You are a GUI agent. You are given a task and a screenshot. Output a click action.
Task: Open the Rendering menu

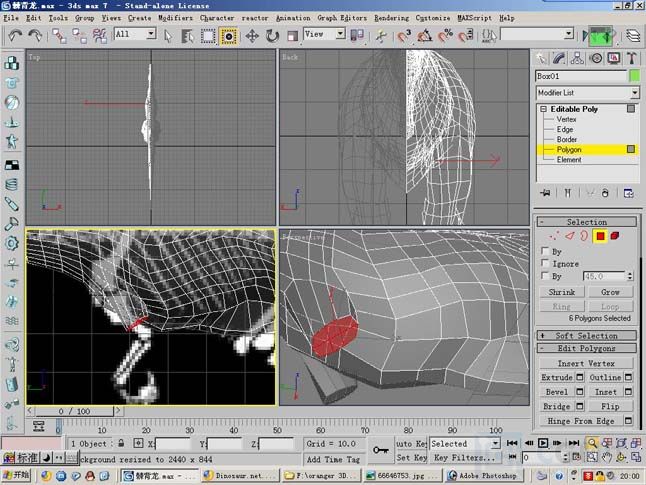(391, 18)
